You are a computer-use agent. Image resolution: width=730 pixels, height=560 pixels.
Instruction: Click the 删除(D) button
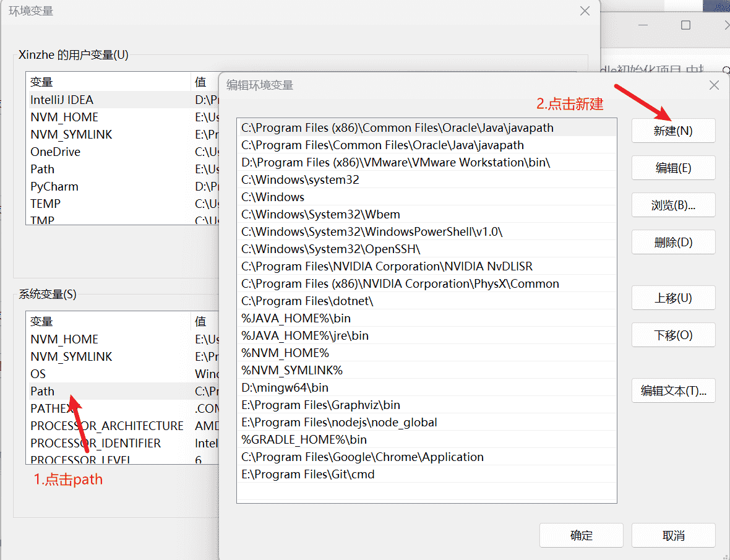click(673, 243)
